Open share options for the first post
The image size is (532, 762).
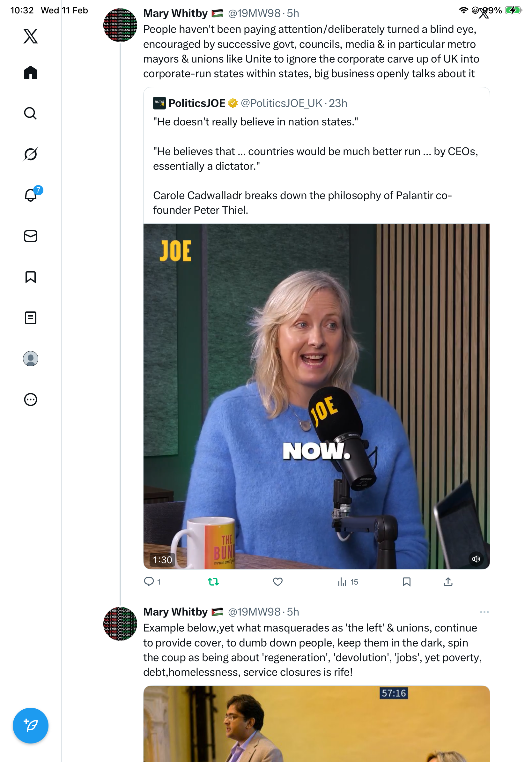tap(448, 581)
